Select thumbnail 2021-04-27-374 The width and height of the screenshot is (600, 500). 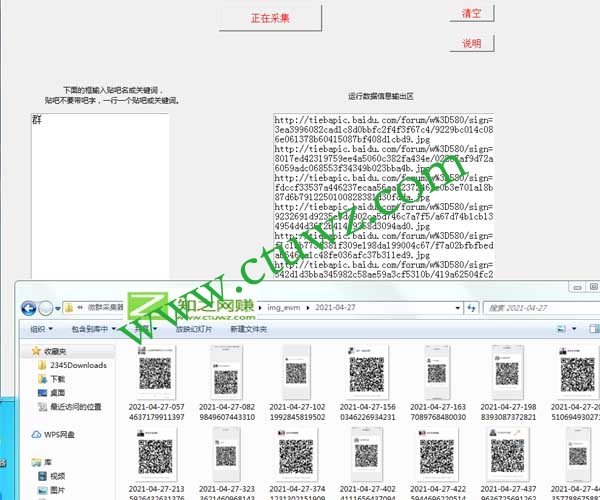point(297,454)
